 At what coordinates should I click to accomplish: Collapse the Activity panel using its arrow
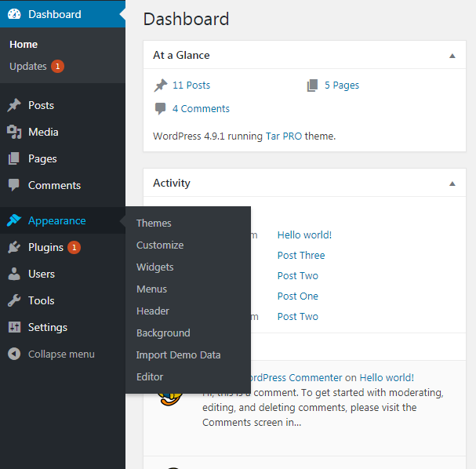point(452,184)
